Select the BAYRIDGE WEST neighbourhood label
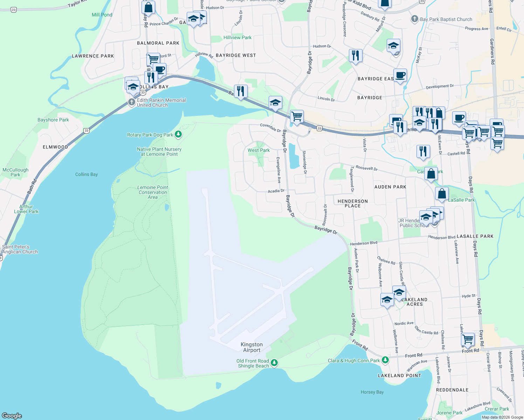524x420 pixels. click(236, 55)
